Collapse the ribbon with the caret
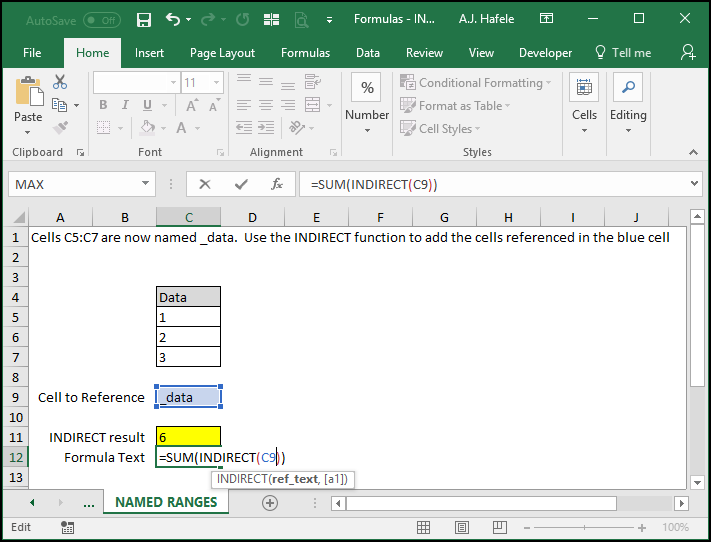This screenshot has width=711, height=542. pyautogui.click(x=693, y=152)
